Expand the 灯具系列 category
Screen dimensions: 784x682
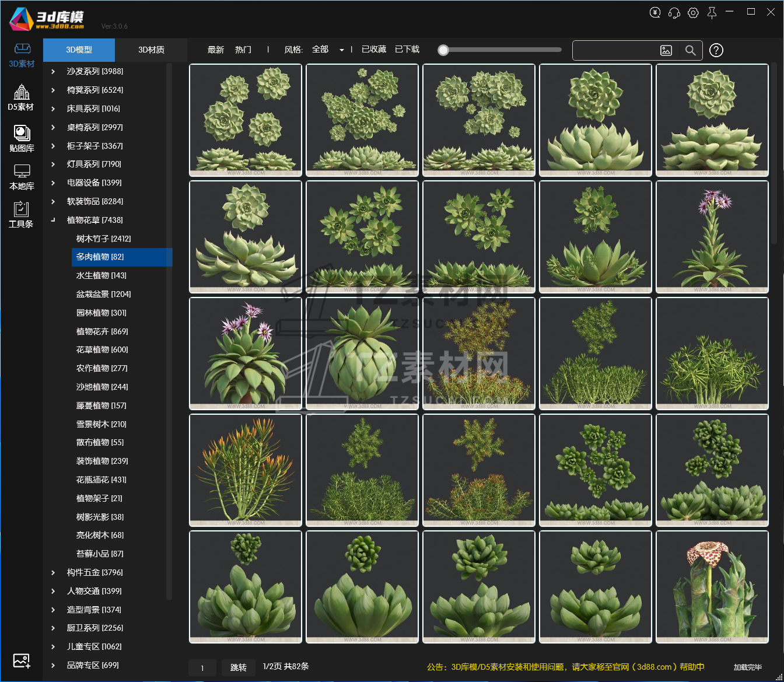pyautogui.click(x=53, y=165)
